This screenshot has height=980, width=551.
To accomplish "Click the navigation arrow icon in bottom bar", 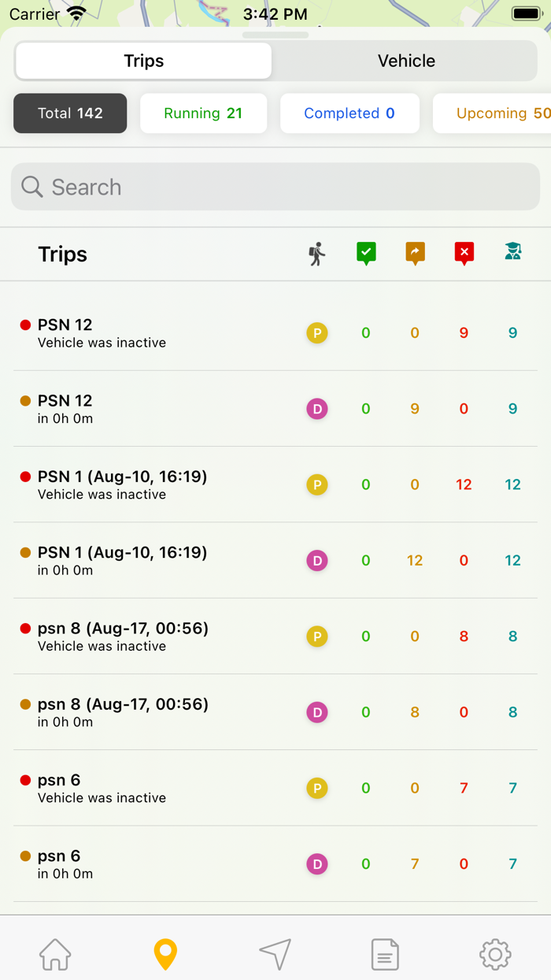I will click(x=275, y=953).
